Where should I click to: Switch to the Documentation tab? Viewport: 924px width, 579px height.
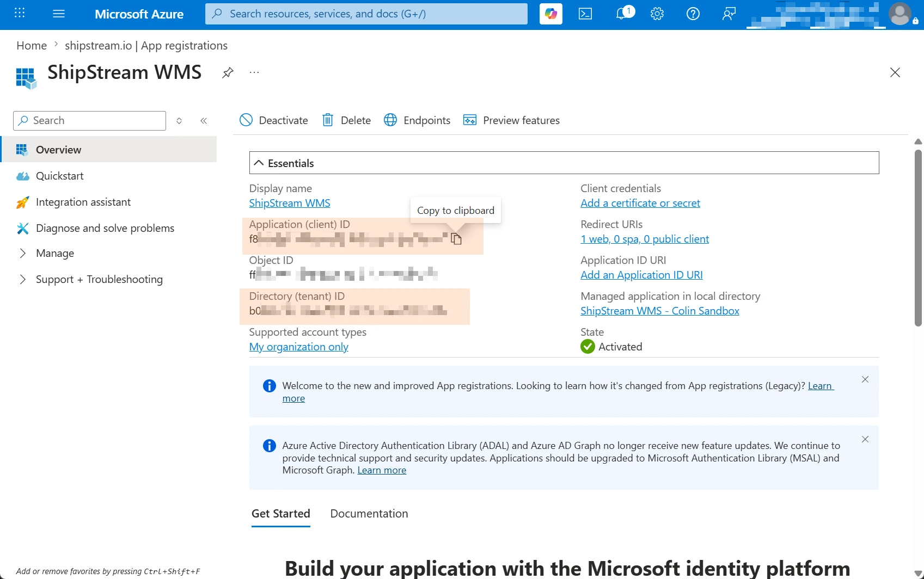coord(369,514)
